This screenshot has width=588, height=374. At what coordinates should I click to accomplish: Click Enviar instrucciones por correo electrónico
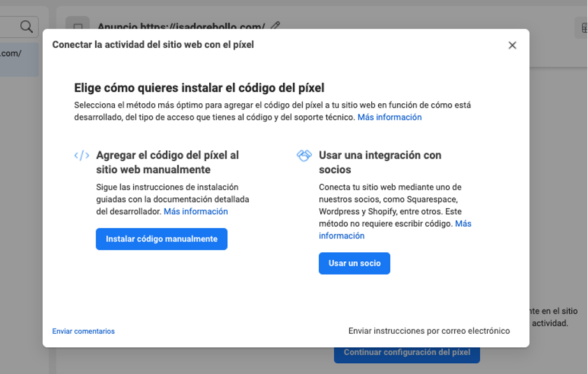[x=429, y=330]
